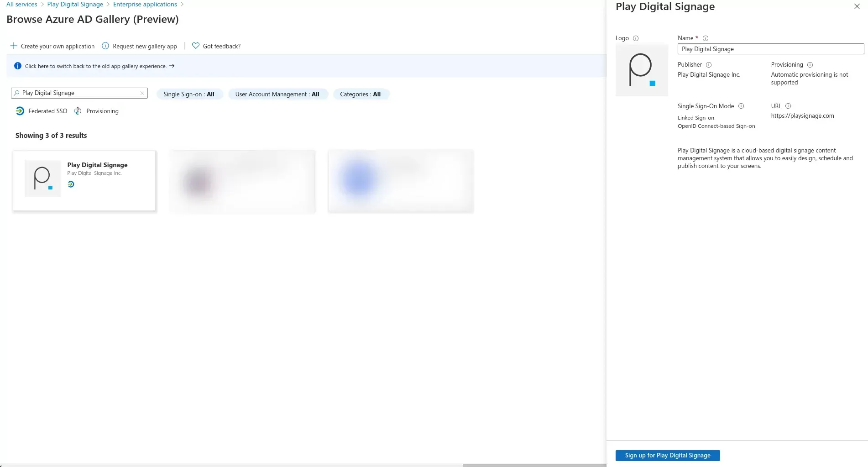Click the info icon next to Single Sign-On Mode

pyautogui.click(x=741, y=106)
